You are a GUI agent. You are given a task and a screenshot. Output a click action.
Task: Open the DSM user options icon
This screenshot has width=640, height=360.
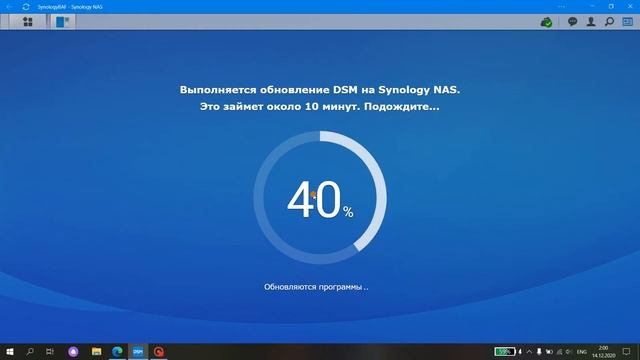[591, 22]
